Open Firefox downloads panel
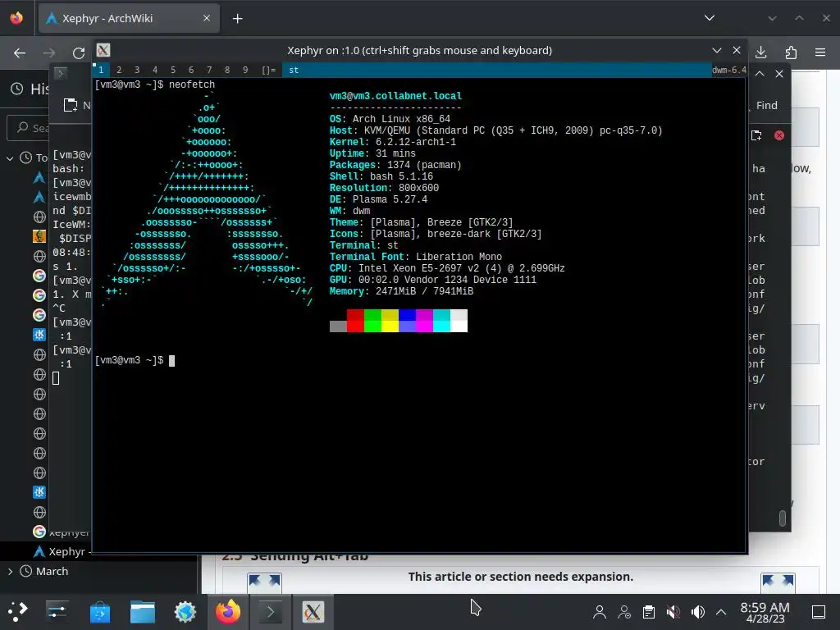 point(760,52)
